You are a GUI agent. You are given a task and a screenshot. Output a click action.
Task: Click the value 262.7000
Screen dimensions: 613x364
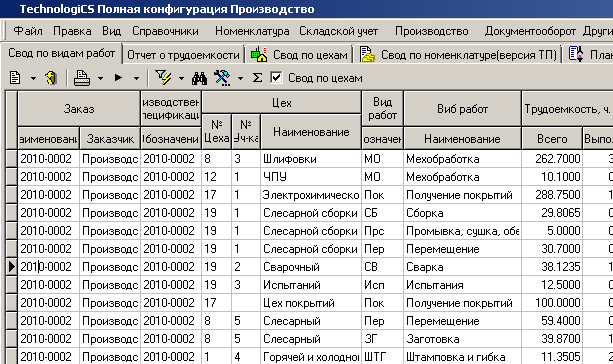(557, 159)
